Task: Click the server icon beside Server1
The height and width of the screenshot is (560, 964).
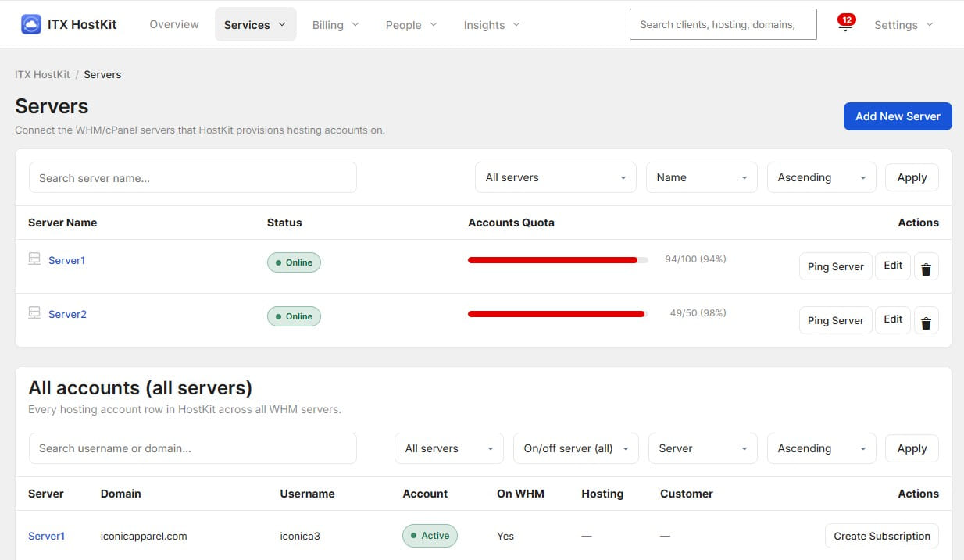Action: coord(34,259)
